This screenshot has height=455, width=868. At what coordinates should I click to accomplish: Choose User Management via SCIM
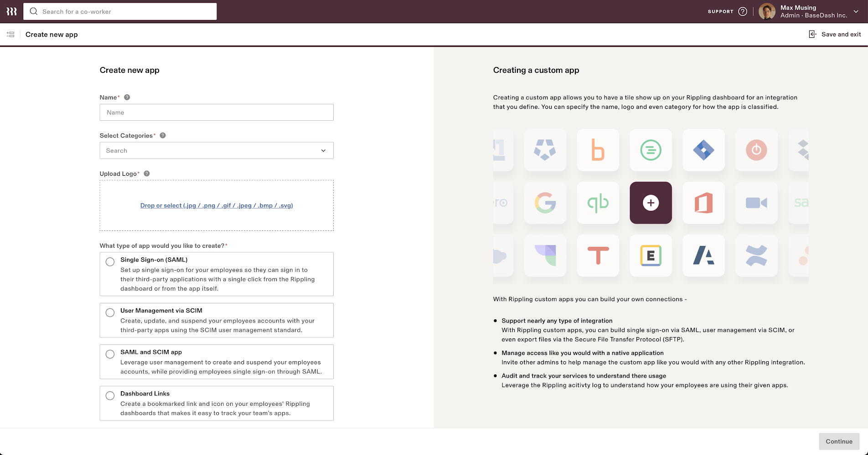click(x=110, y=312)
